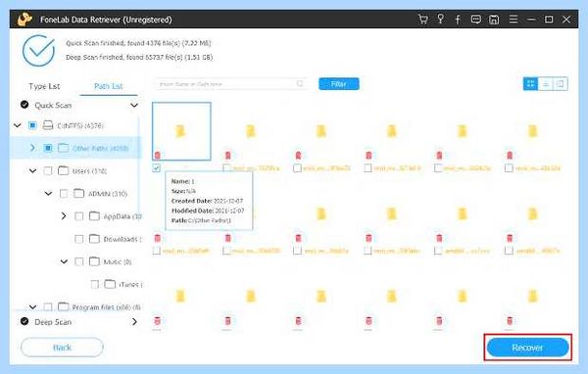Switch to thumbnail grid view
The width and height of the screenshot is (588, 374).
point(530,84)
